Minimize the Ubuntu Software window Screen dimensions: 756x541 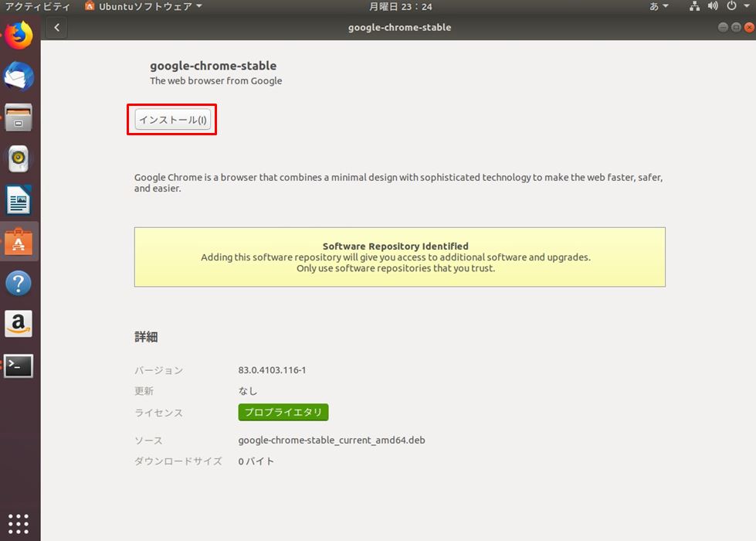click(723, 28)
